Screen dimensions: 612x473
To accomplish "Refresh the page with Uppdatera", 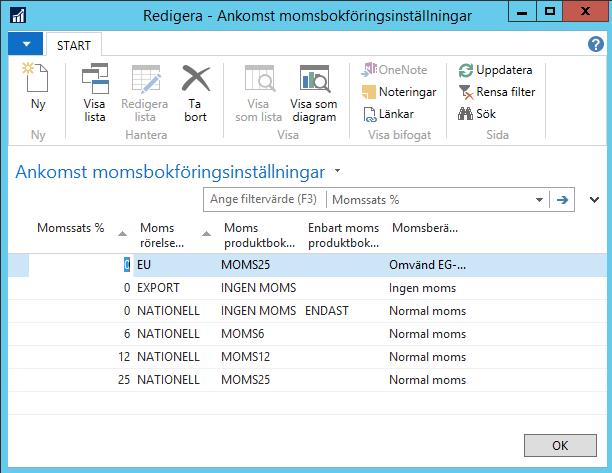I will coord(495,70).
